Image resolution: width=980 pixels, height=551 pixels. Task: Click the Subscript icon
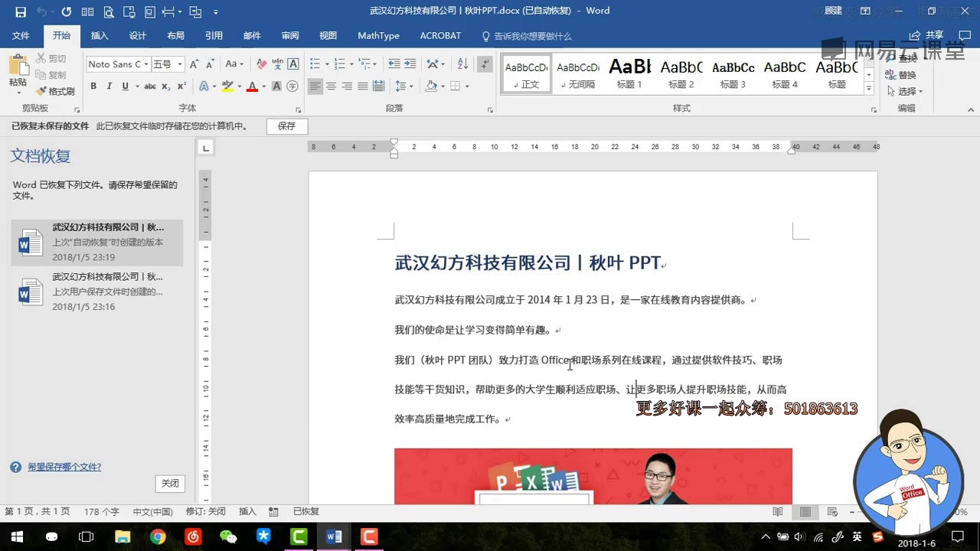pos(166,86)
